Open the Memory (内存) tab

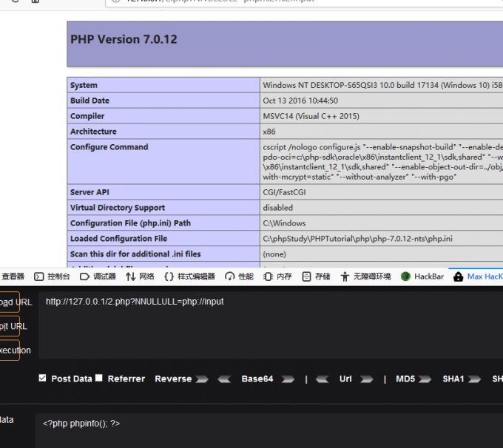point(277,276)
